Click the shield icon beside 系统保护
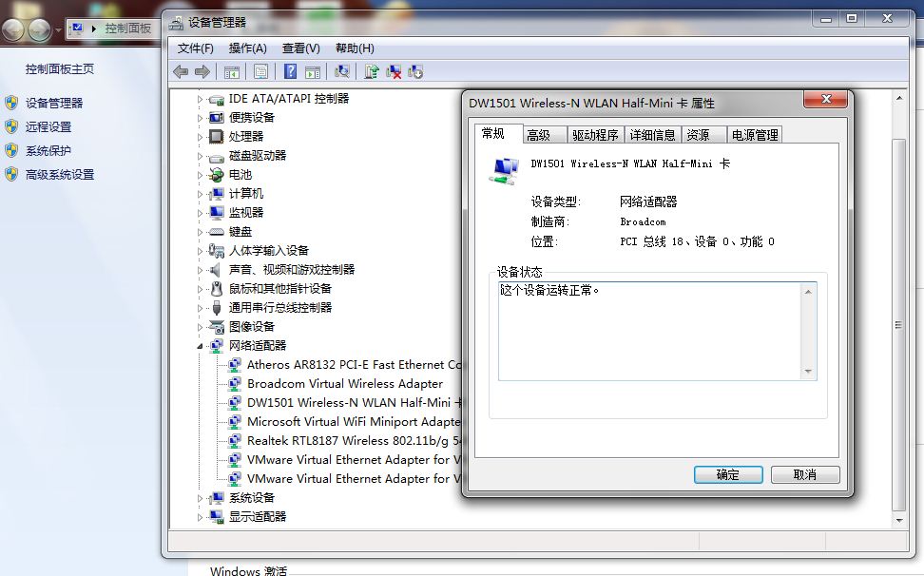Image resolution: width=924 pixels, height=576 pixels. [11, 151]
